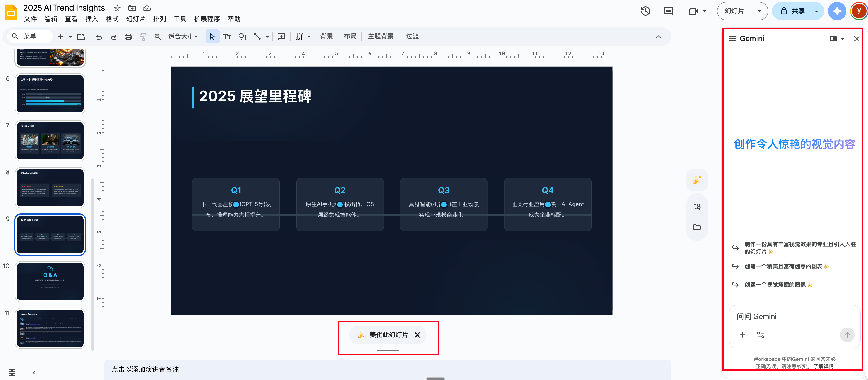Image resolution: width=868 pixels, height=380 pixels.
Task: Switch to grid view of slides
Action: click(x=12, y=372)
